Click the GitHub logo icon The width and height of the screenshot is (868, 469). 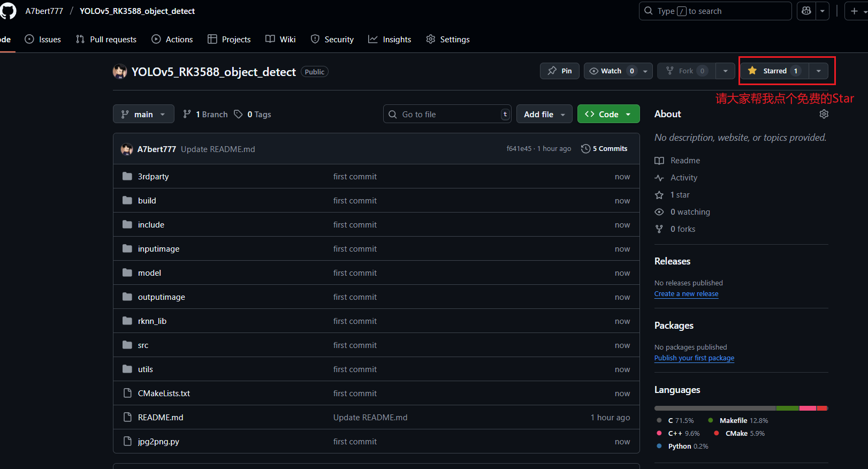(8, 11)
